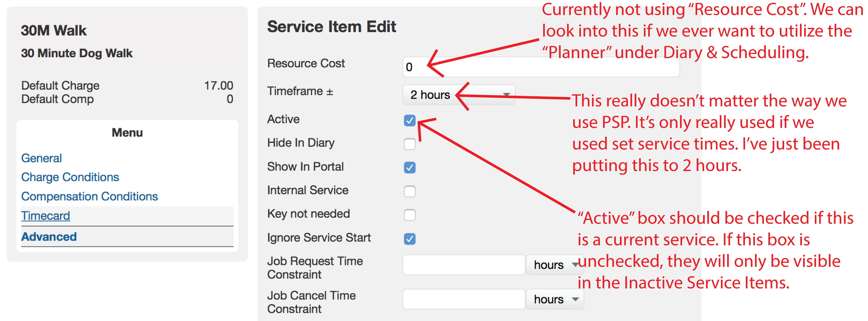This screenshot has width=868, height=321.
Task: Uncheck the Show In Portal checkbox
Action: (410, 168)
